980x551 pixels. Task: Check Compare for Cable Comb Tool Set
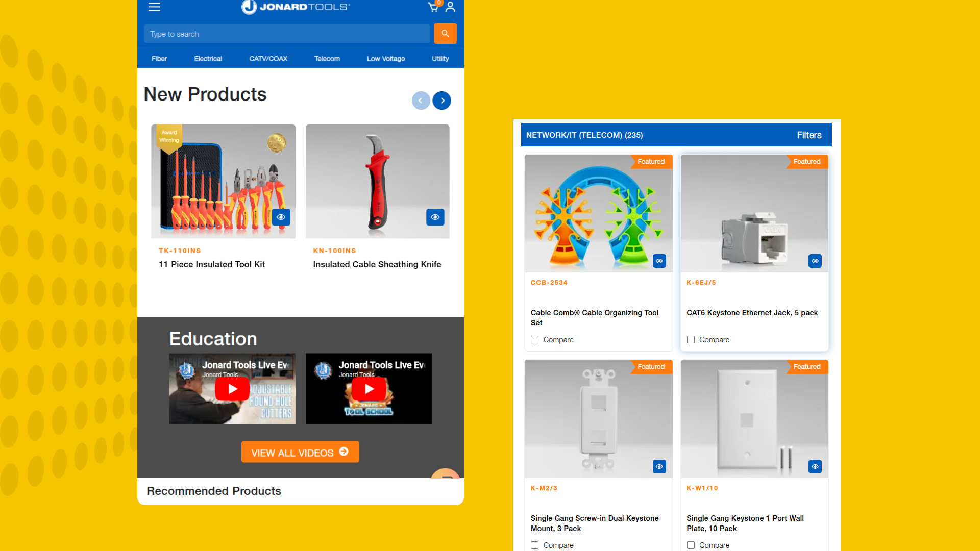coord(534,340)
